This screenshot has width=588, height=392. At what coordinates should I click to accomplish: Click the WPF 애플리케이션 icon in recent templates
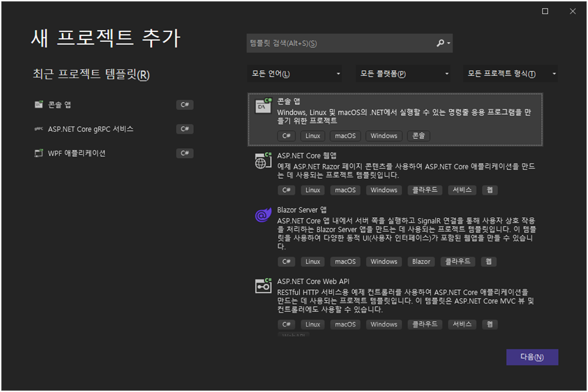click(x=39, y=153)
